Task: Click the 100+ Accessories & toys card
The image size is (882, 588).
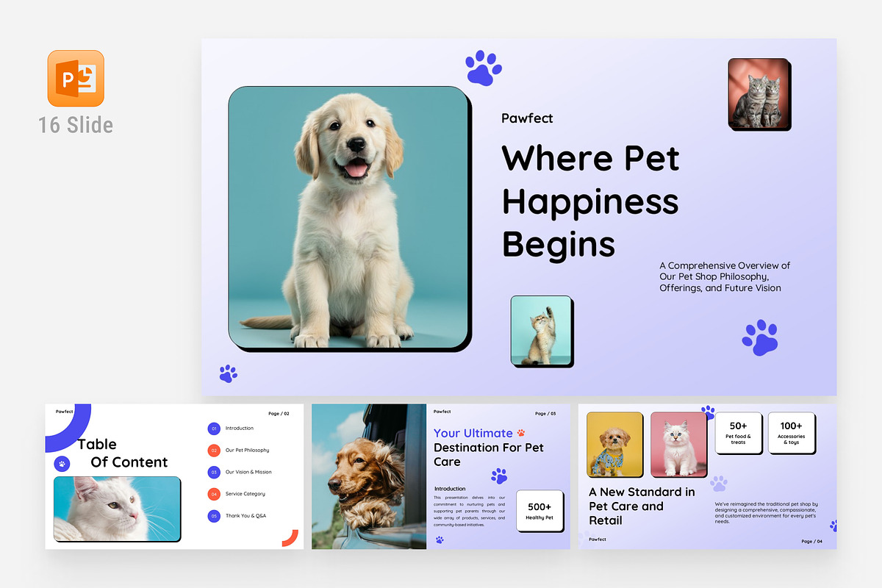Action: point(792,434)
